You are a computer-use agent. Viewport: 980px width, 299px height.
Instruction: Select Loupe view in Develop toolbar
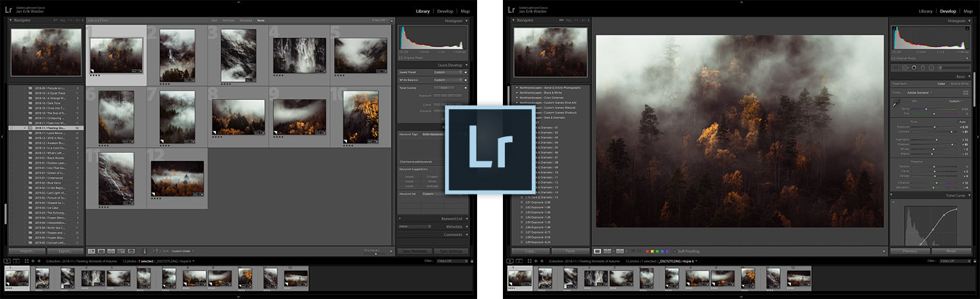pos(597,251)
